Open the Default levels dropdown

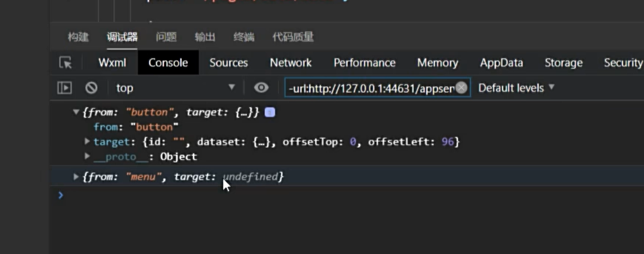[x=516, y=87]
